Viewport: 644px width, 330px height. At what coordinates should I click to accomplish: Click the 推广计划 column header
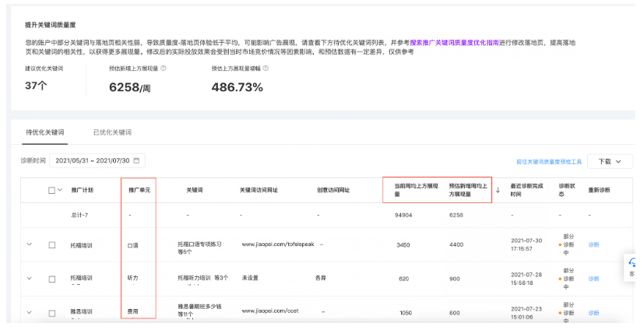tap(82, 190)
